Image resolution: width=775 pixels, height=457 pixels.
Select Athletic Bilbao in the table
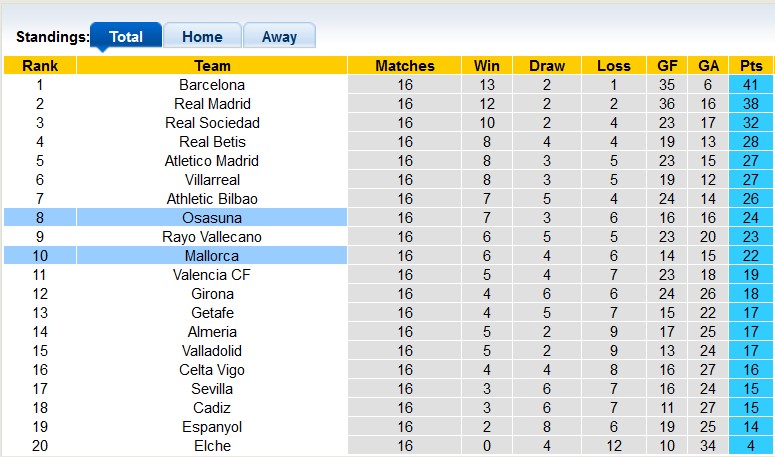click(x=212, y=199)
